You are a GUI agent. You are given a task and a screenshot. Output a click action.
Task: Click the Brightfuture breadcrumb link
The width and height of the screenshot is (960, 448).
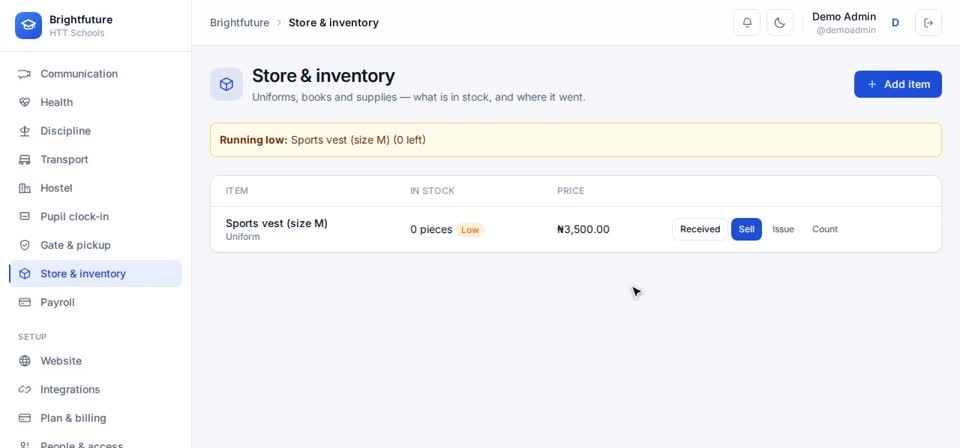239,23
